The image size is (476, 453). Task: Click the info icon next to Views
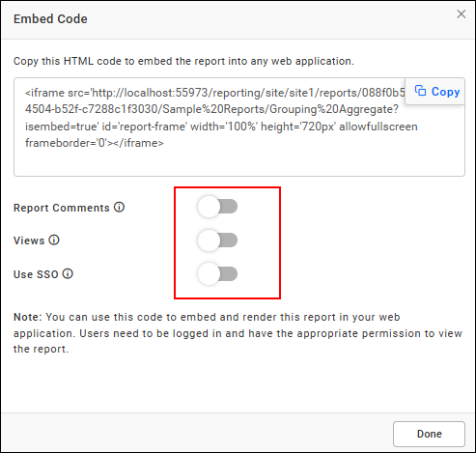(54, 240)
